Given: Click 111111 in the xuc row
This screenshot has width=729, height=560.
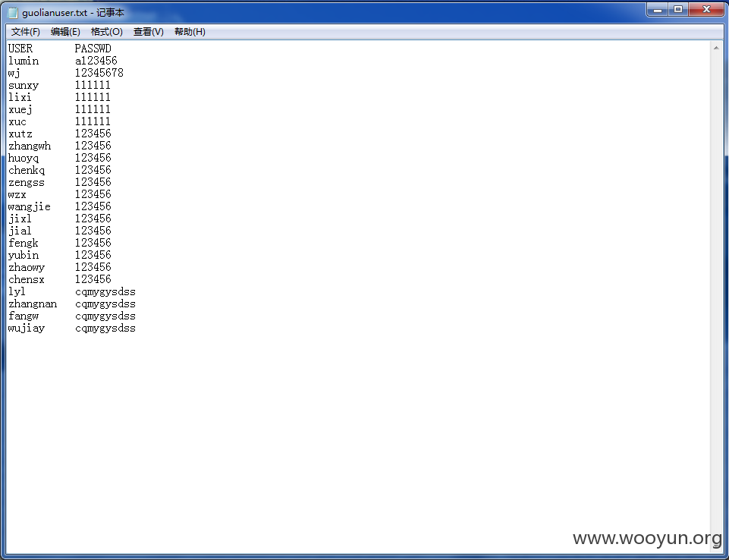Looking at the screenshot, I should click(93, 121).
